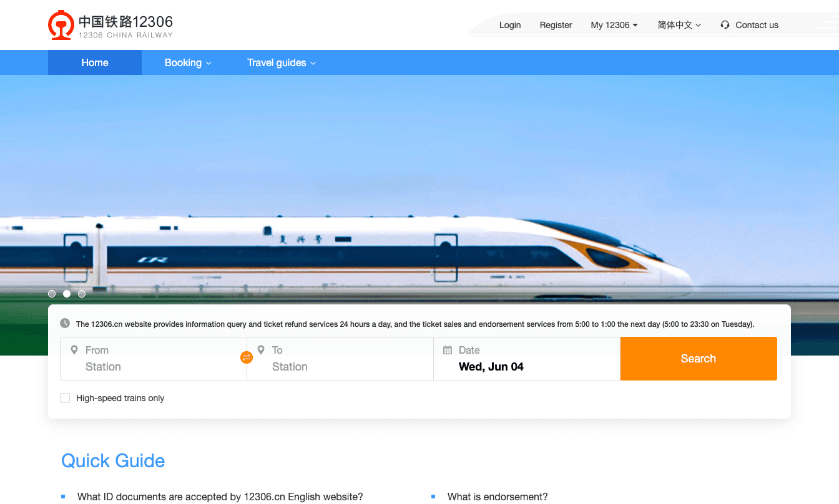This screenshot has width=839, height=504.
Task: Select the first carousel slide dot
Action: click(x=52, y=294)
